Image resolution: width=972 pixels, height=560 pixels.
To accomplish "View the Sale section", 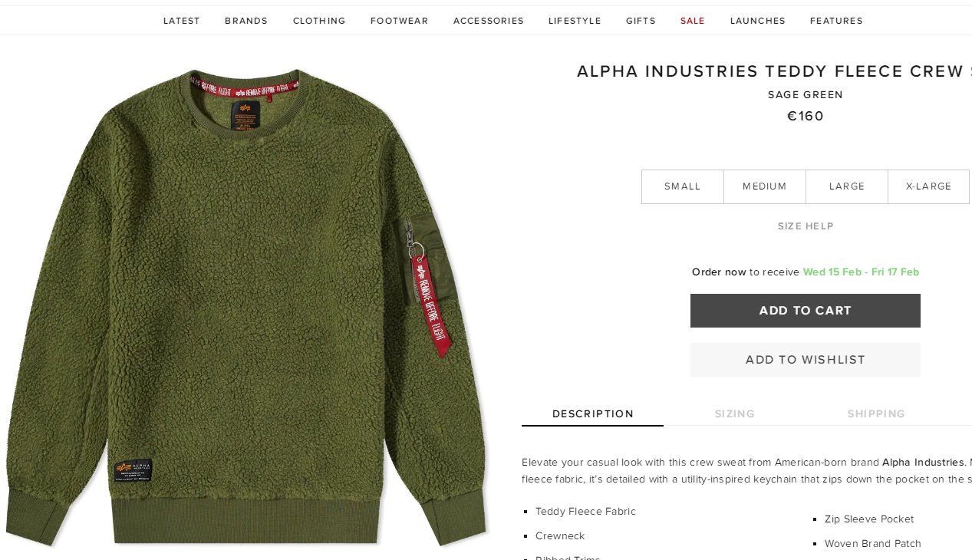I will click(693, 21).
